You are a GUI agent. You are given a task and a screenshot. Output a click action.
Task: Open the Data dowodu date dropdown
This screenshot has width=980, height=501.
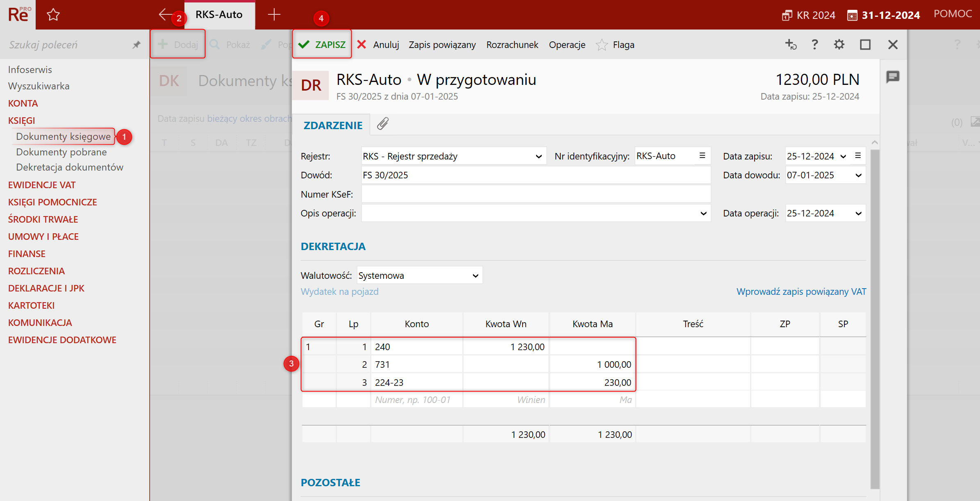tap(858, 175)
